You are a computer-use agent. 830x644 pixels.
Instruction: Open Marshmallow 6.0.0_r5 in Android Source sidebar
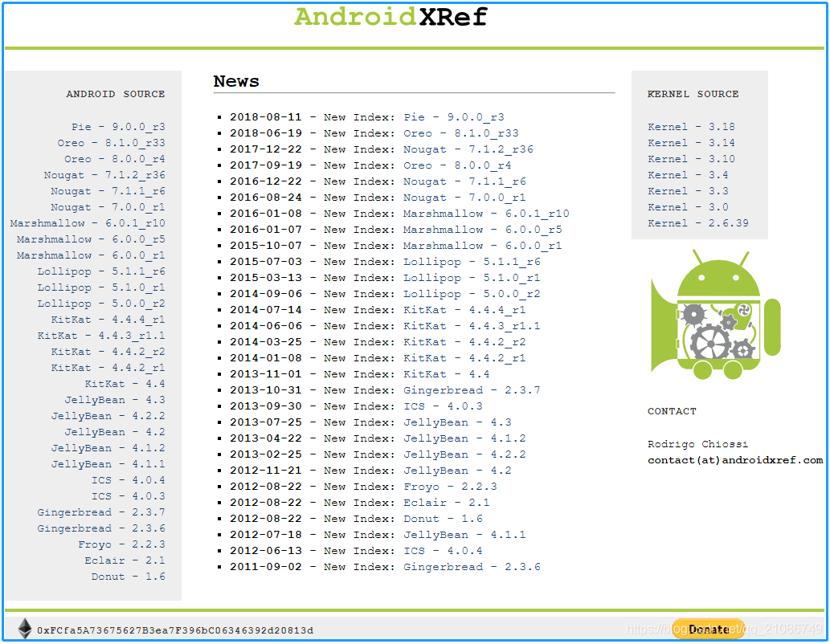91,239
